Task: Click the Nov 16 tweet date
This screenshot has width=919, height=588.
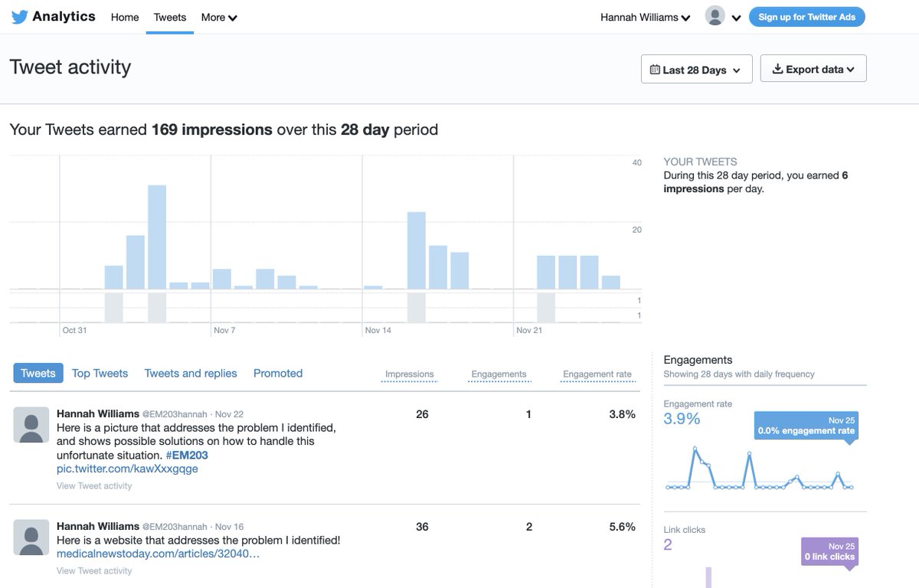Action: click(x=229, y=527)
